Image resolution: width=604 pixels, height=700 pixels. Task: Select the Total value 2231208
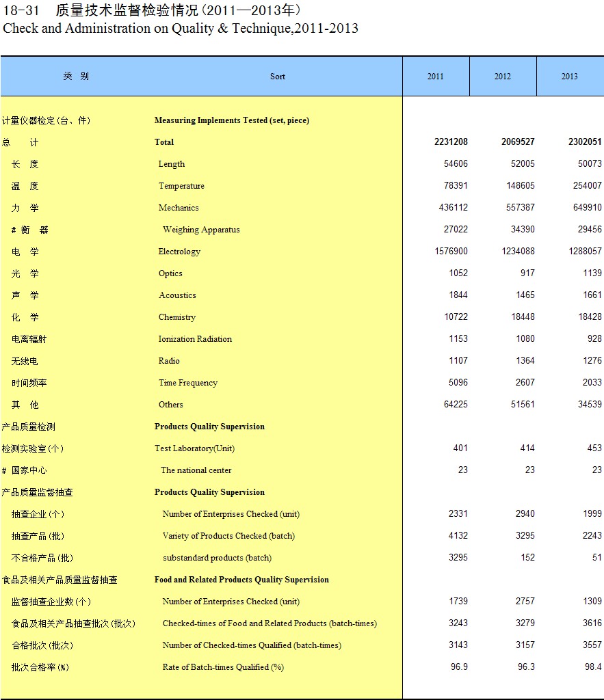(451, 142)
